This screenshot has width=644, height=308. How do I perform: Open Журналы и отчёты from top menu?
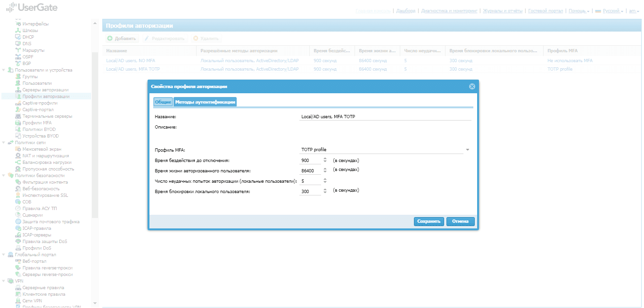(x=503, y=11)
